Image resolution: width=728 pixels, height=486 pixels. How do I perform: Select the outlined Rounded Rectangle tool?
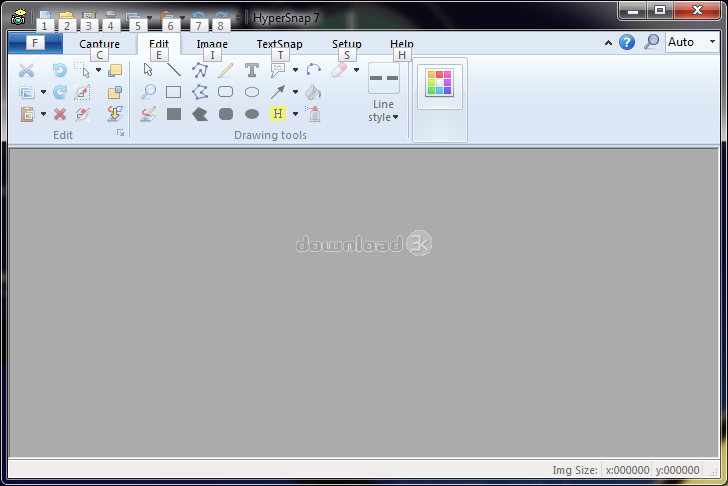click(226, 92)
